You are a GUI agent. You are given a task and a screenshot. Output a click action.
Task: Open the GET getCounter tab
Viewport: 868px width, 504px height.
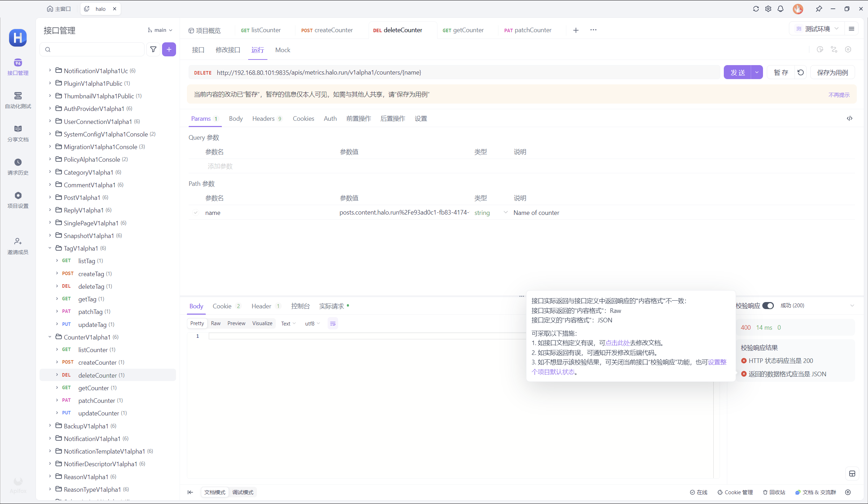(x=463, y=30)
